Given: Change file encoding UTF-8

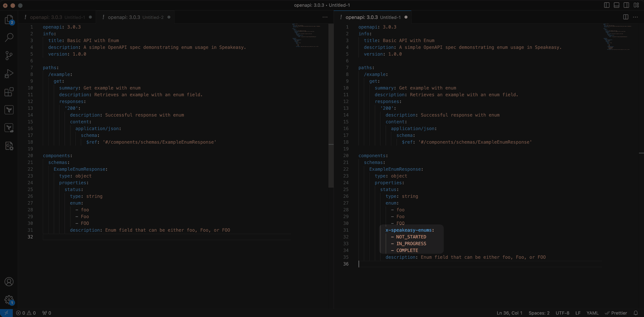Looking at the screenshot, I should point(562,313).
